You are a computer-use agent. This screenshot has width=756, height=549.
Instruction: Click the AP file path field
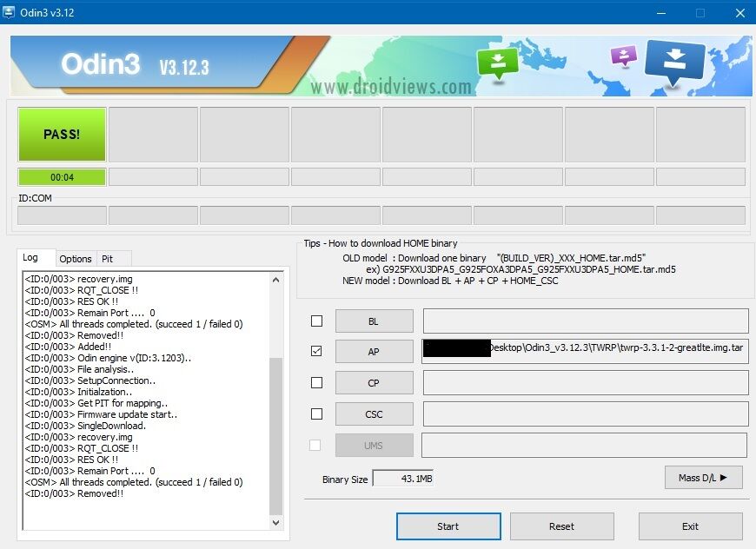pos(586,352)
